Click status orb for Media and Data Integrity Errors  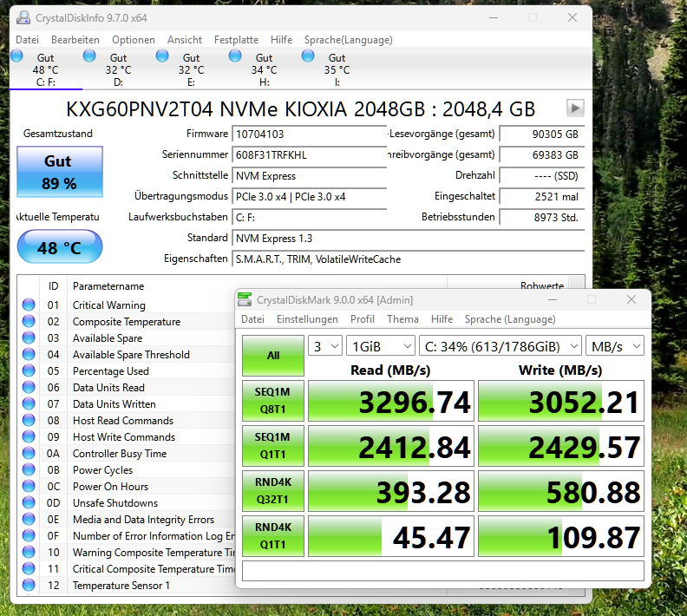tap(29, 519)
